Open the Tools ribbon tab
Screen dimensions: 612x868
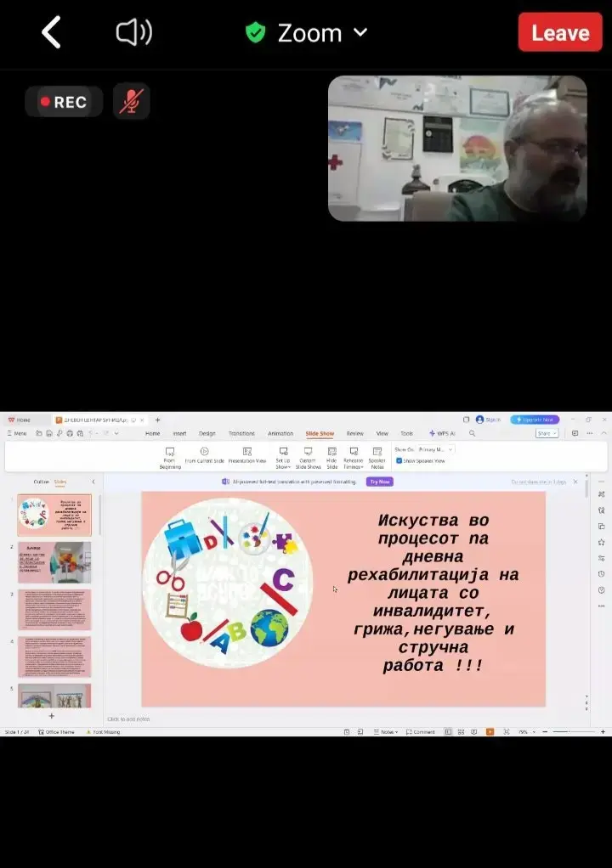[406, 433]
